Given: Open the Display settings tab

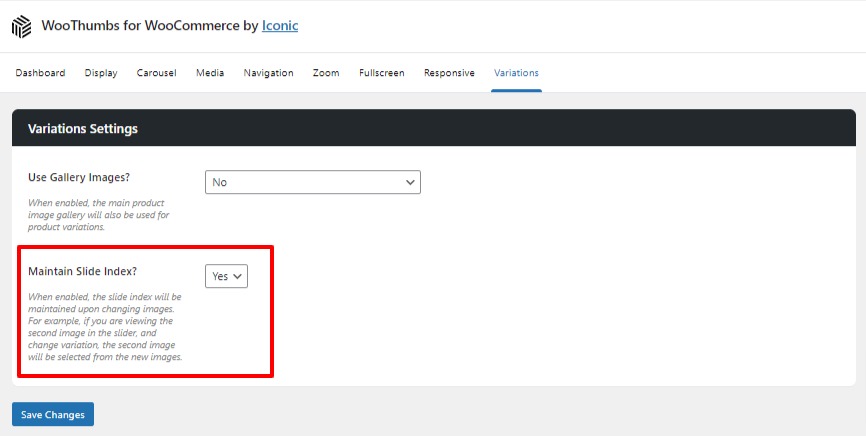Looking at the screenshot, I should pyautogui.click(x=101, y=73).
